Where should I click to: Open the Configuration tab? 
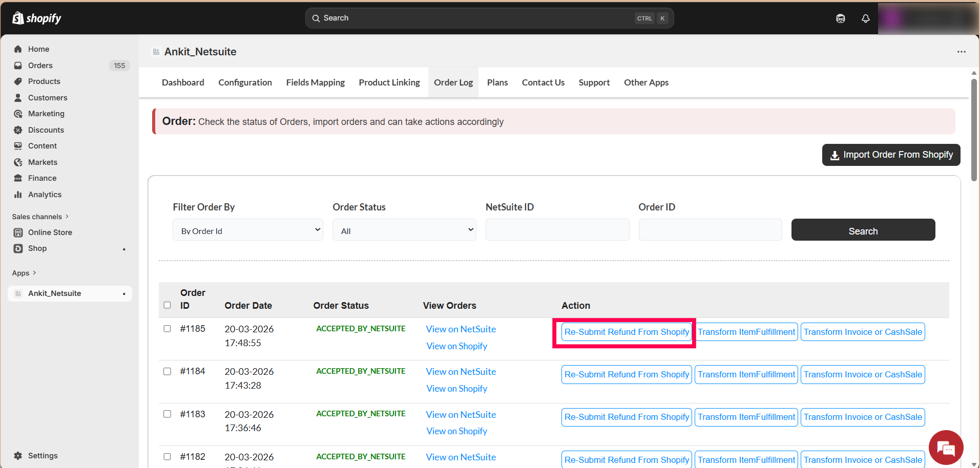tap(245, 82)
